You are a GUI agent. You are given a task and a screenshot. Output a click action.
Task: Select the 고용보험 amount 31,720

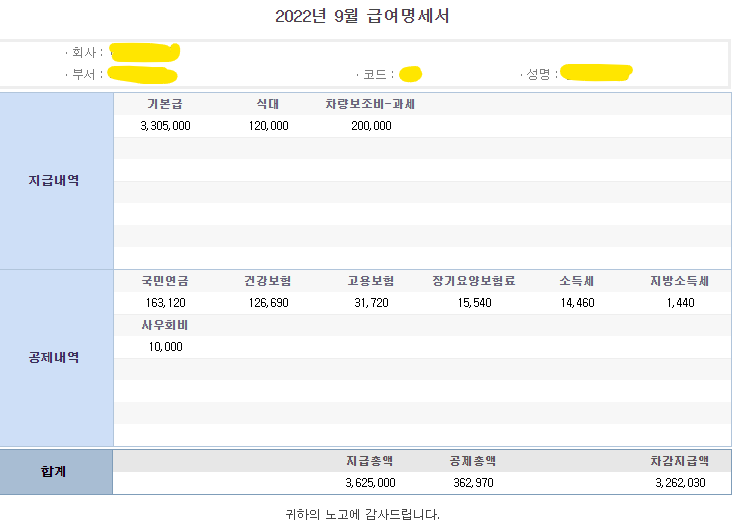(373, 303)
